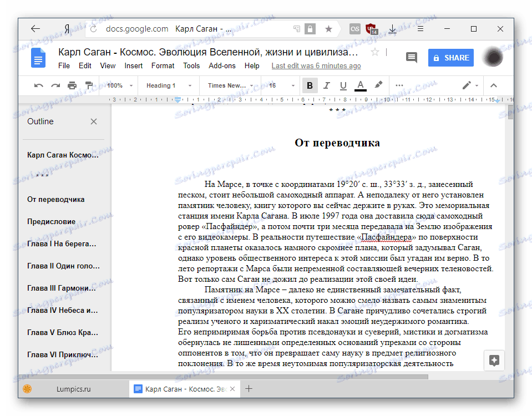Jump to 'Глава V Блюз Кра...' outline entry
532x416 pixels.
click(x=63, y=333)
